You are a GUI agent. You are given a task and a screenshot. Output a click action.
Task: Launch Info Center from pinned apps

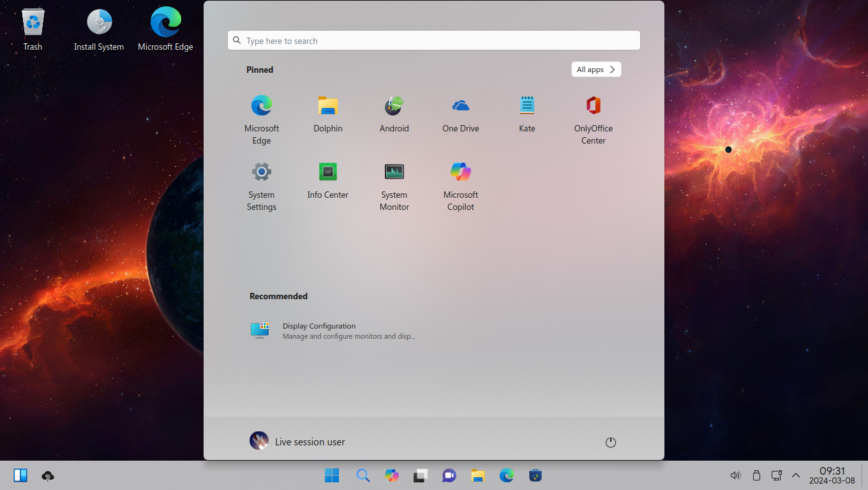[328, 180]
